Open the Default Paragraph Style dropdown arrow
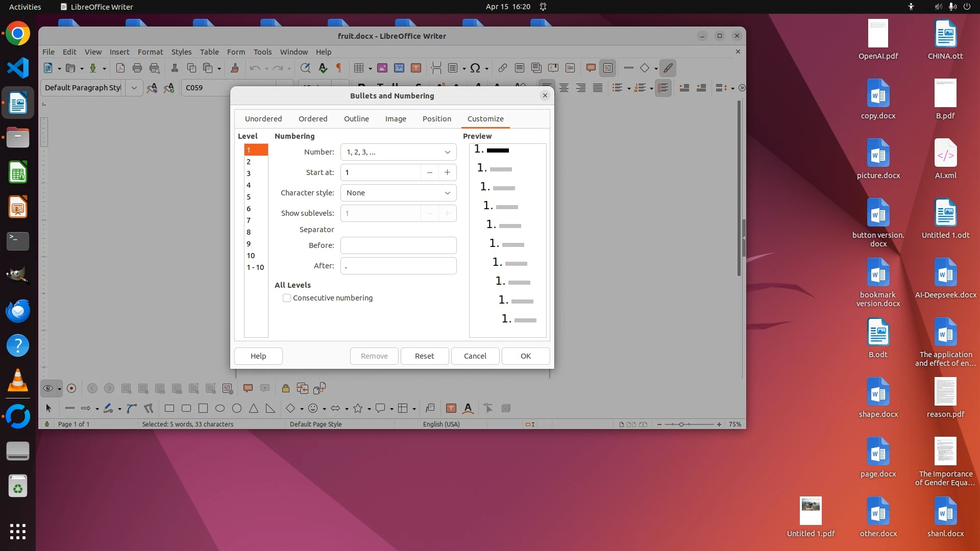Viewport: 980px width, 551px height. coord(134,88)
